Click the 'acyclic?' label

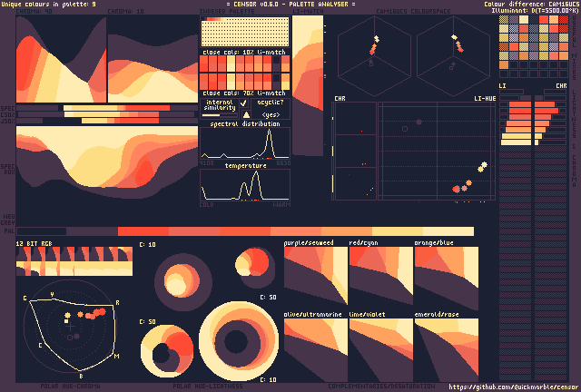271,103
